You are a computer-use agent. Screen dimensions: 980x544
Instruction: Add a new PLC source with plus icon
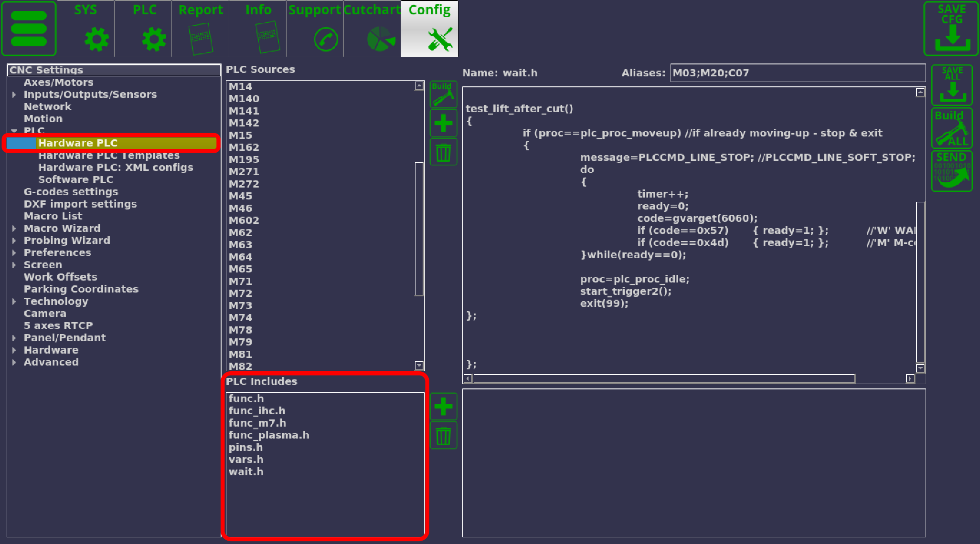tap(443, 123)
